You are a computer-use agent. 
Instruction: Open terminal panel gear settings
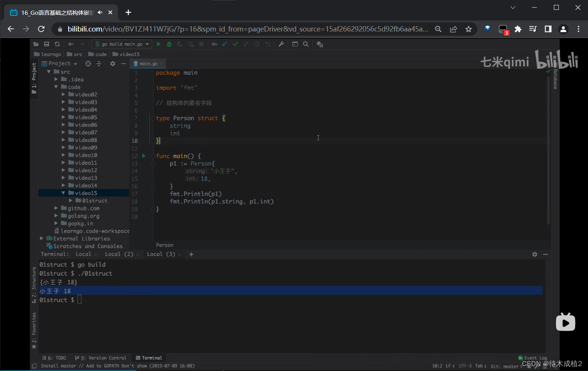(x=535, y=254)
